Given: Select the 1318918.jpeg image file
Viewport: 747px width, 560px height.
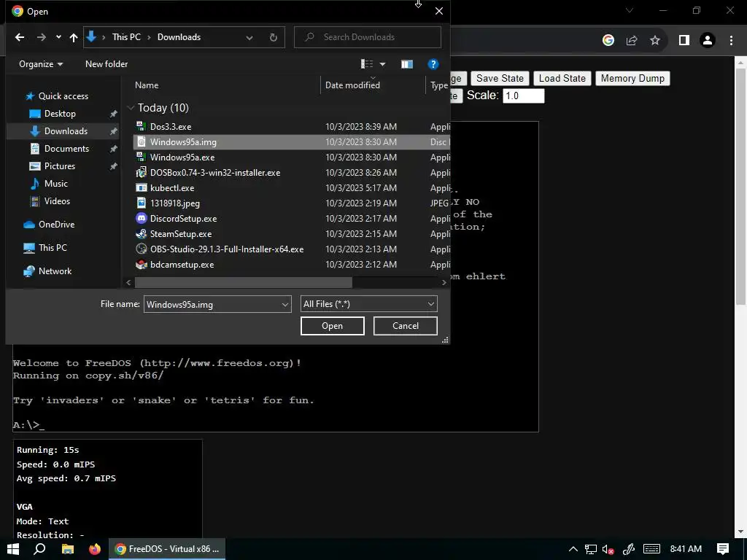Looking at the screenshot, I should (175, 203).
